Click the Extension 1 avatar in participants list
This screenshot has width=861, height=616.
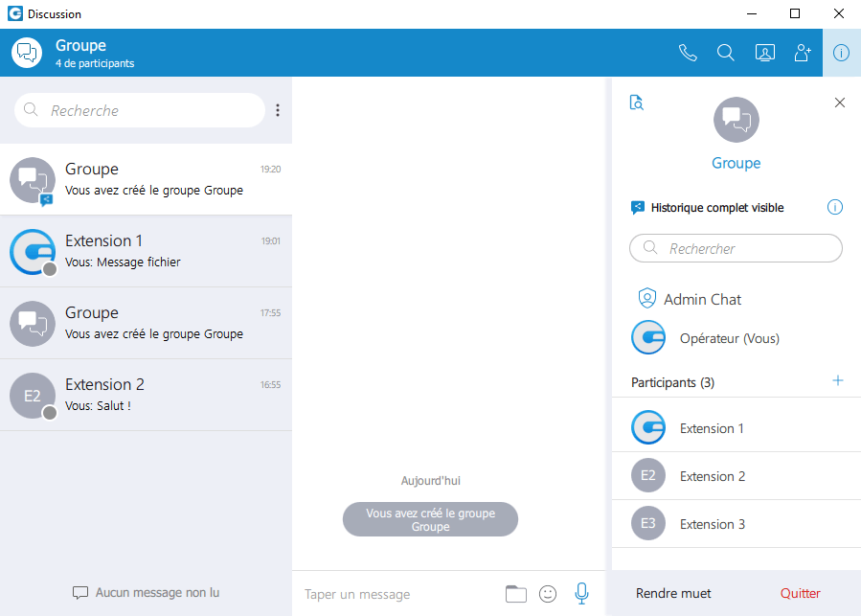[648, 427]
